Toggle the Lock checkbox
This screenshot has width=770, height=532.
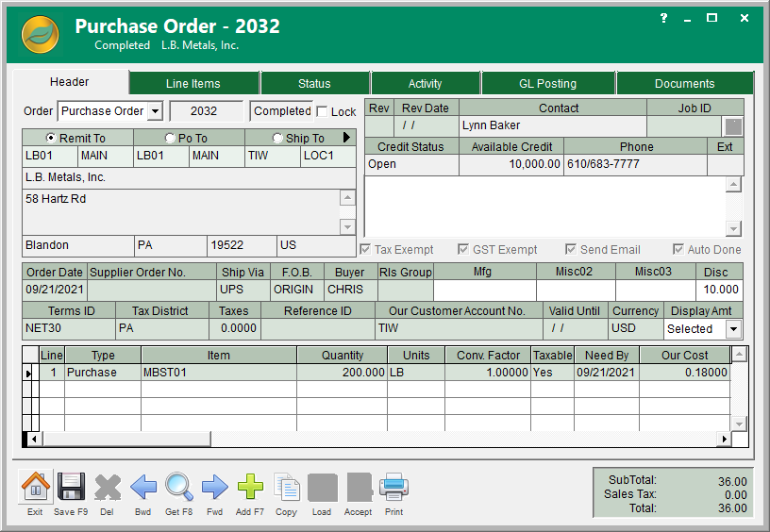pyautogui.click(x=322, y=112)
